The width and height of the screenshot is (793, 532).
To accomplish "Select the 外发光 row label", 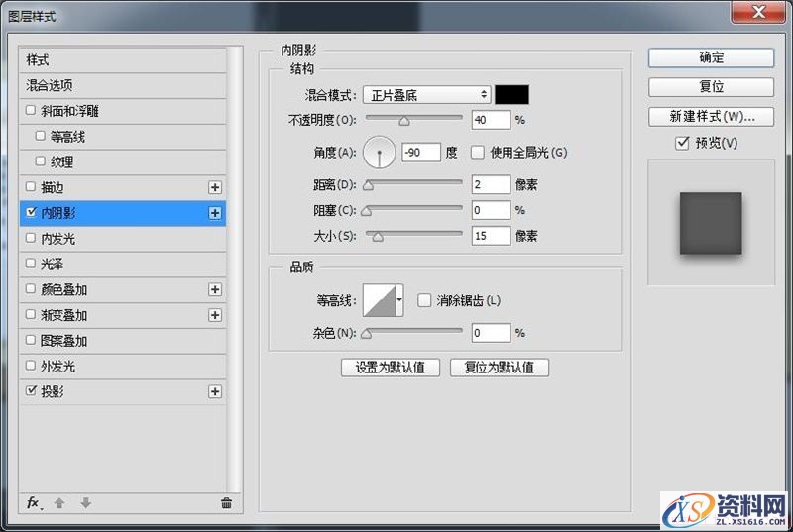I will 58,366.
